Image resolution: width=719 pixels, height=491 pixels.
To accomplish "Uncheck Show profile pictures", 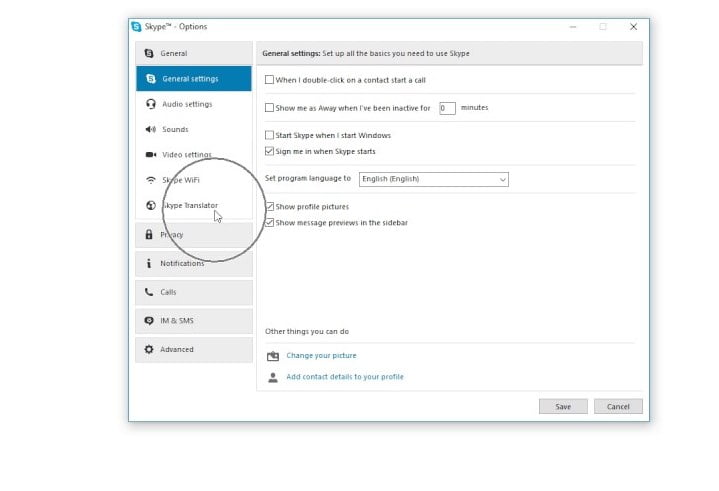I will (269, 207).
